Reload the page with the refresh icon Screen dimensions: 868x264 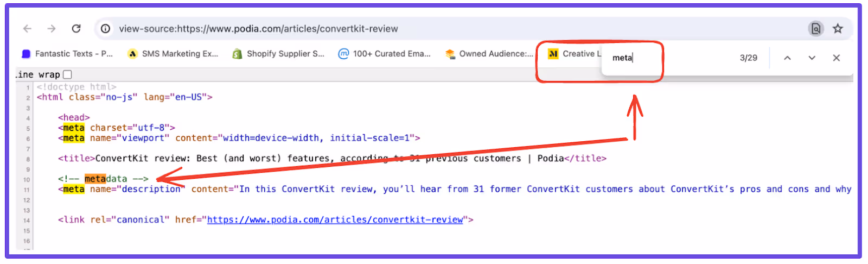[x=76, y=29]
